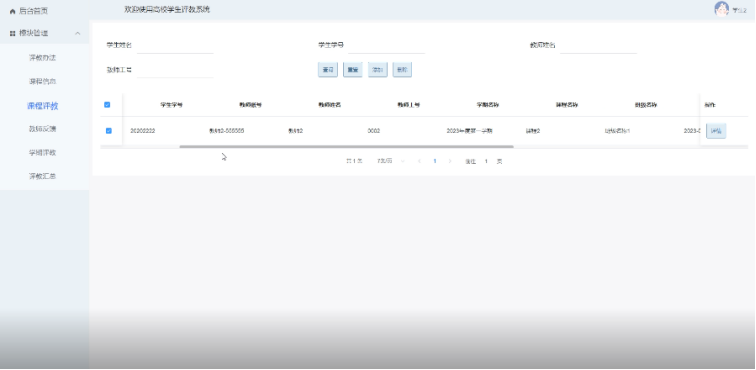Click the 详情 button in the 操作 column
756x370 pixels.
tap(716, 131)
